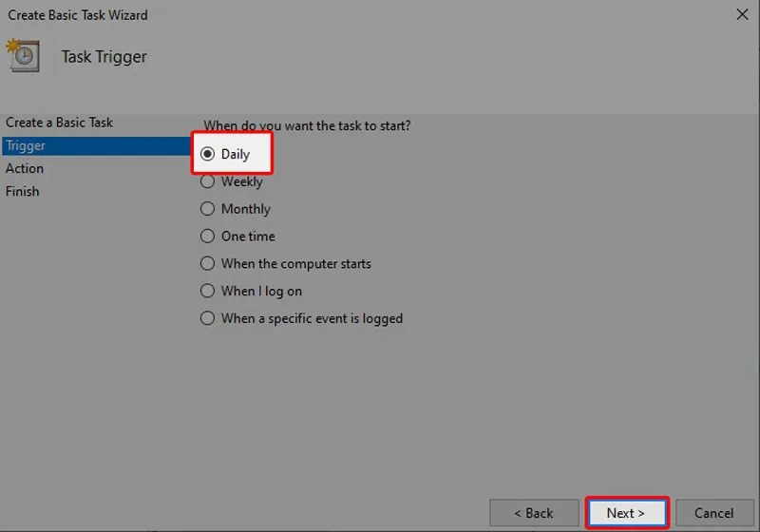Screen dimensions: 760x532
Task: Click the Task Trigger clock icon
Action: pyautogui.click(x=23, y=56)
